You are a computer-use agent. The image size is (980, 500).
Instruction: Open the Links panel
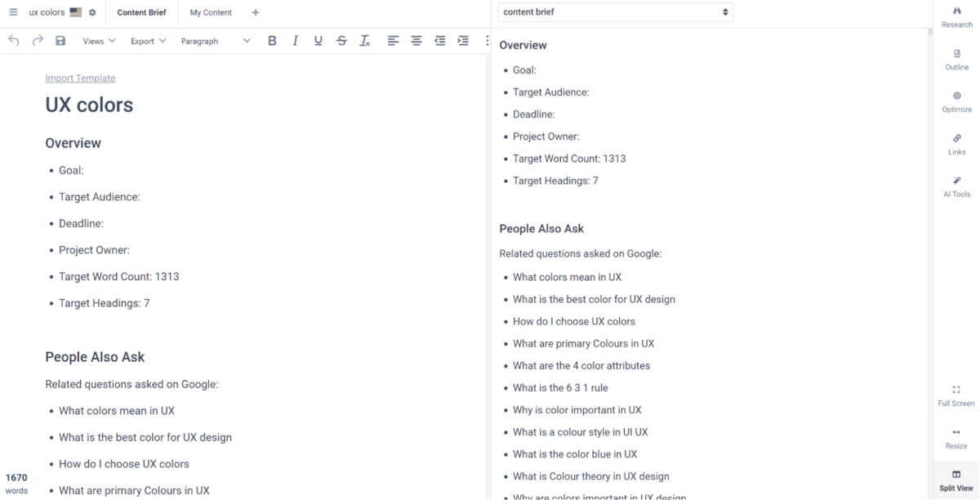click(955, 145)
